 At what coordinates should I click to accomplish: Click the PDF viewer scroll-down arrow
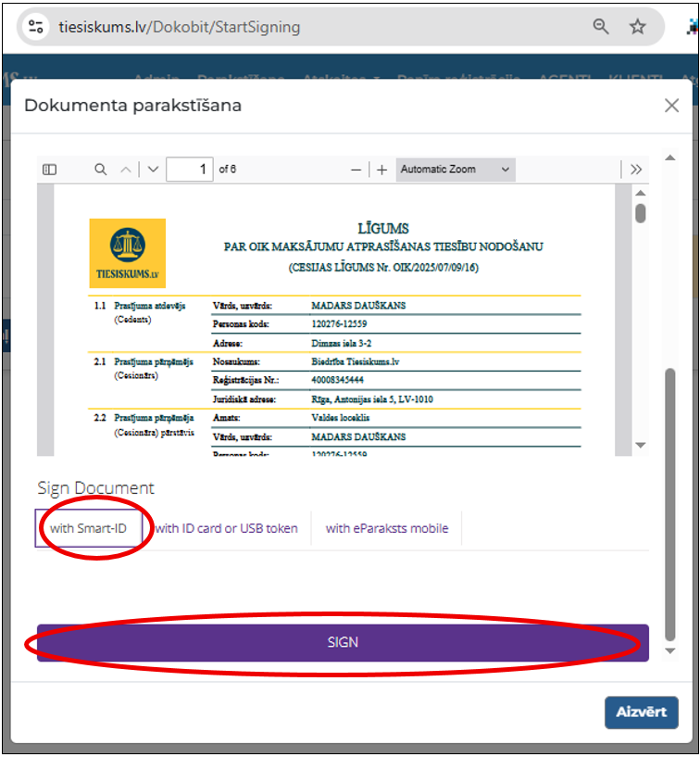coord(640,446)
